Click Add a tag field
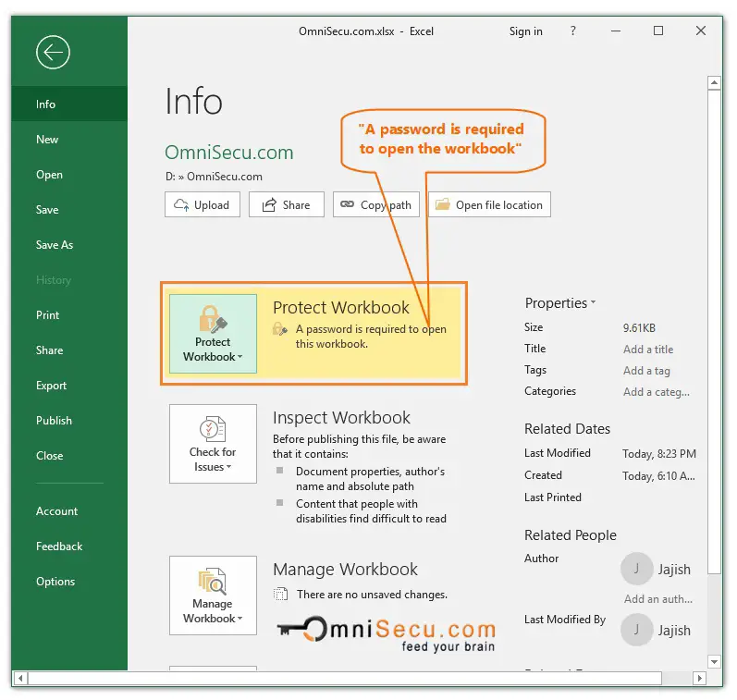The width and height of the screenshot is (737, 700). point(646,371)
